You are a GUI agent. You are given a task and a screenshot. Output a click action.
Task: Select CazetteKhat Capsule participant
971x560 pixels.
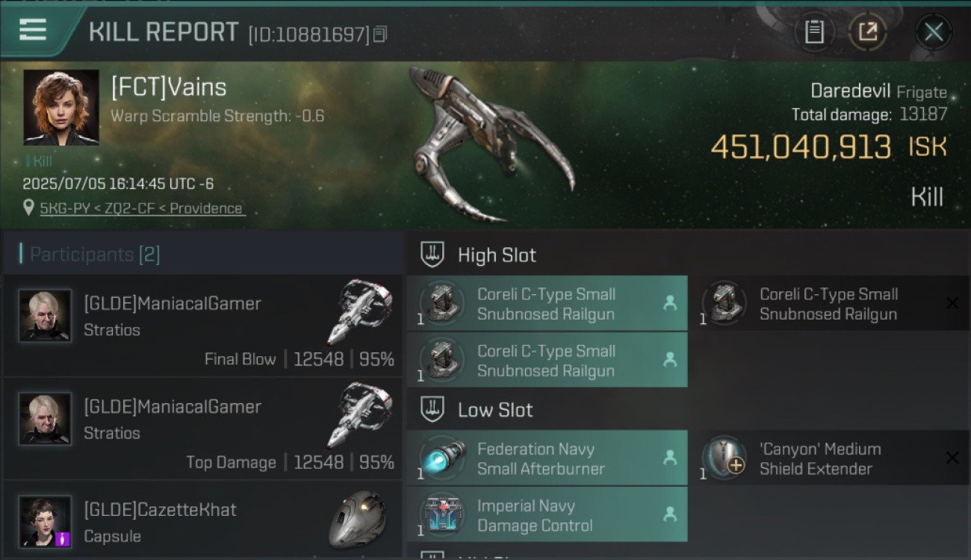click(x=202, y=520)
